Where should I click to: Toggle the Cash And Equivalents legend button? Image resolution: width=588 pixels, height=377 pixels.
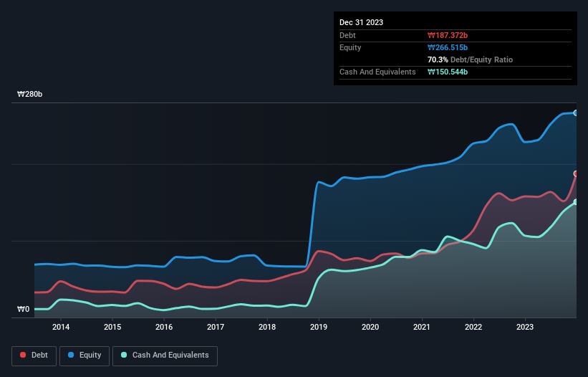coord(165,355)
